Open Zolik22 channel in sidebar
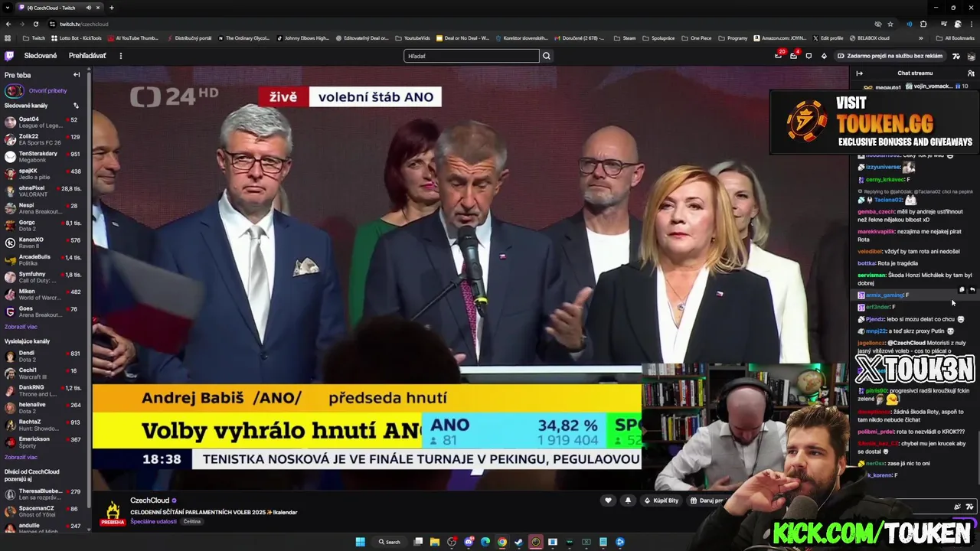The width and height of the screenshot is (980, 551). (x=44, y=139)
